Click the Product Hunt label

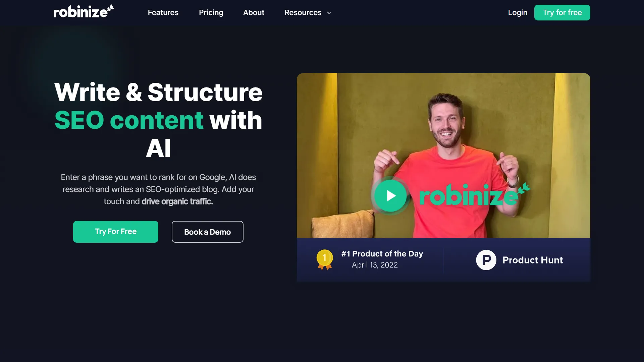[533, 260]
